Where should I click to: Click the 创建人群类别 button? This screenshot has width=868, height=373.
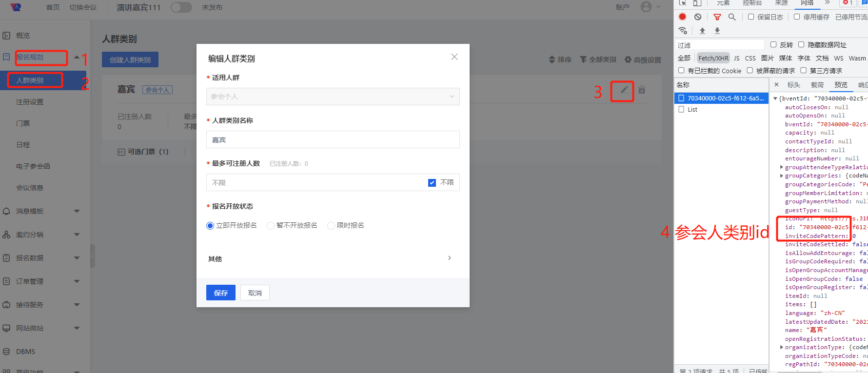[x=130, y=59]
